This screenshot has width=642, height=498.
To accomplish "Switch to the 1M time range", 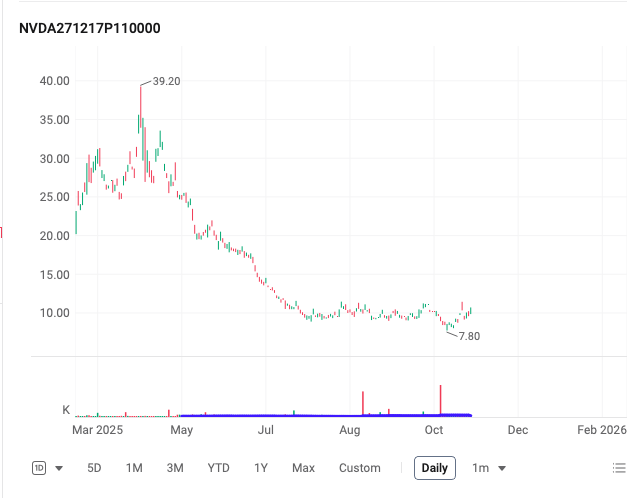I will coord(134,468).
